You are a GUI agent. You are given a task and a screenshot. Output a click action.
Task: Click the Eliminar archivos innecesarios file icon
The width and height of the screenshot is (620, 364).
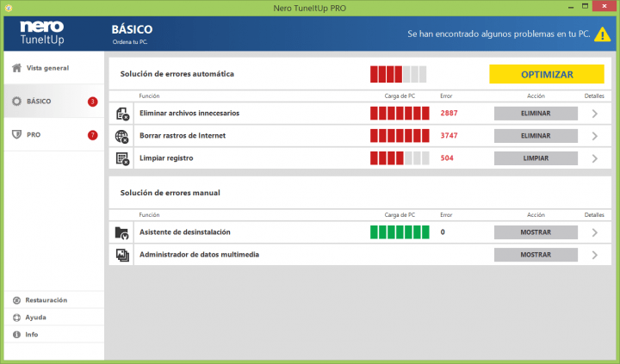coord(122,114)
